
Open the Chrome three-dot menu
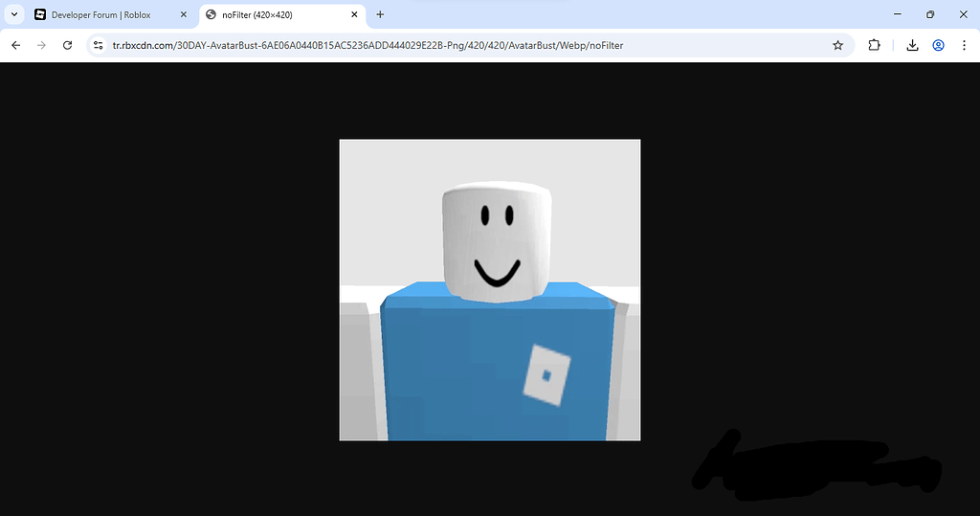pyautogui.click(x=964, y=45)
